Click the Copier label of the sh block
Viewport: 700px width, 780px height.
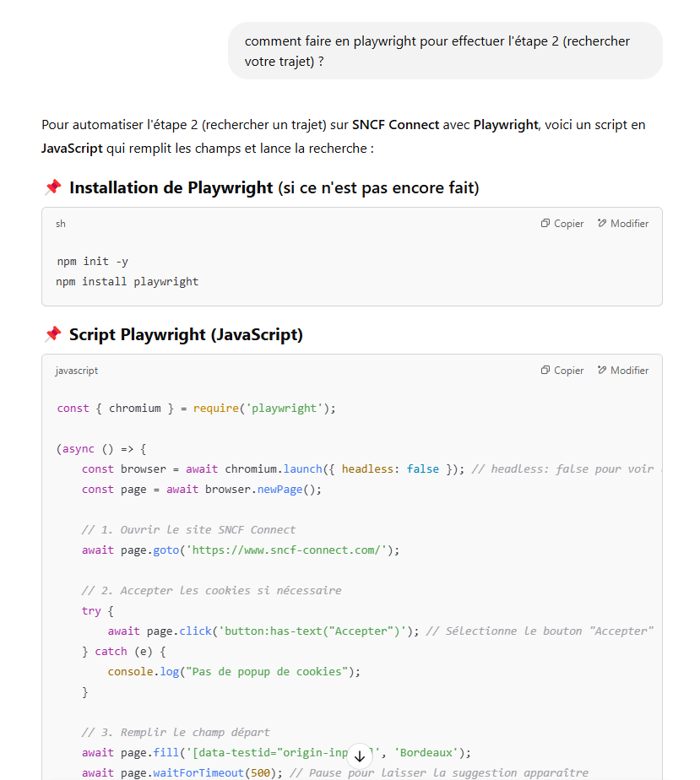pyautogui.click(x=568, y=224)
